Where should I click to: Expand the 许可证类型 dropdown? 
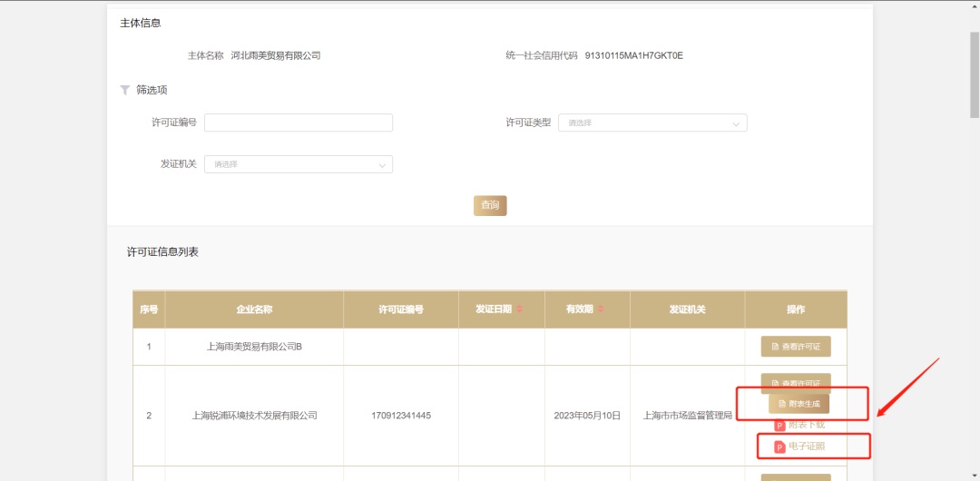[652, 123]
